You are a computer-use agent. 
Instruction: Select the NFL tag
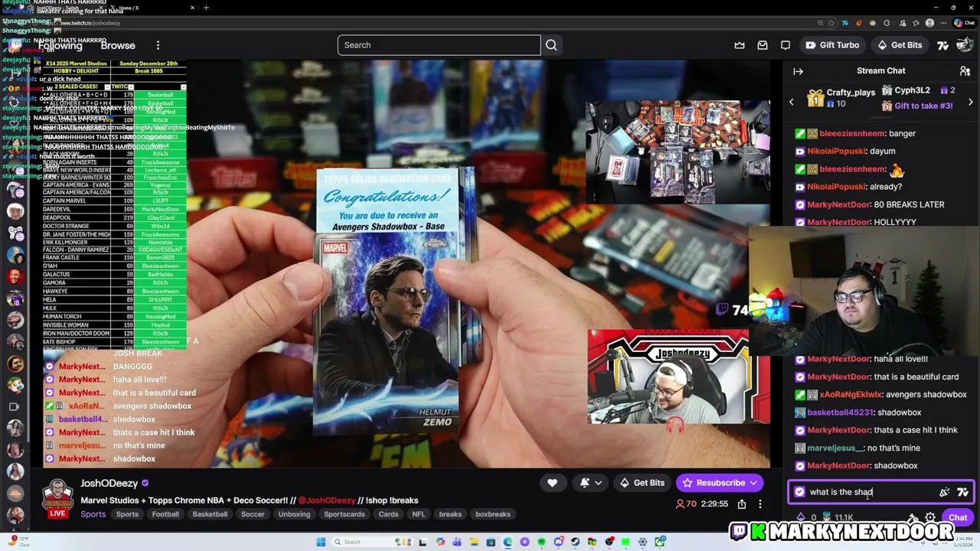pyautogui.click(x=419, y=514)
